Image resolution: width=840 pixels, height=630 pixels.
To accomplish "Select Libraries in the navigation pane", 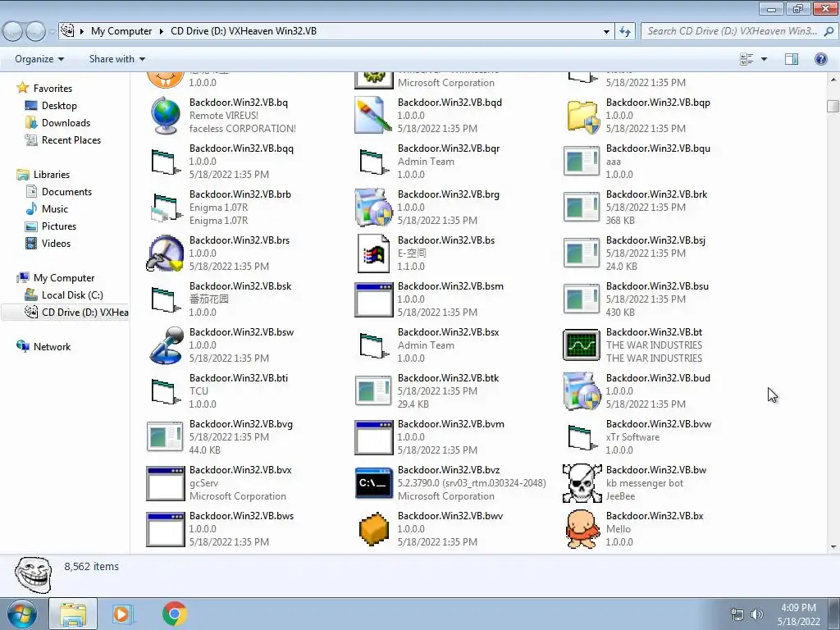I will coord(52,175).
